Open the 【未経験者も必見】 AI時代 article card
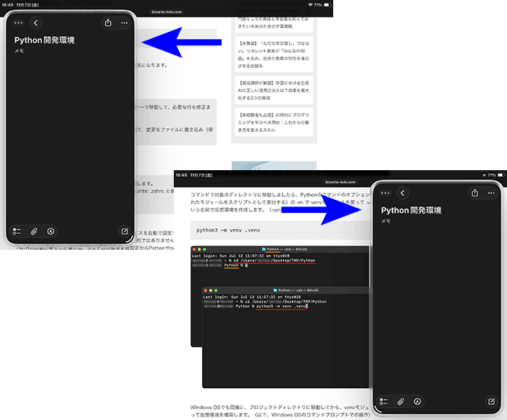Image resolution: width=507 pixels, height=420 pixels. coord(274,122)
